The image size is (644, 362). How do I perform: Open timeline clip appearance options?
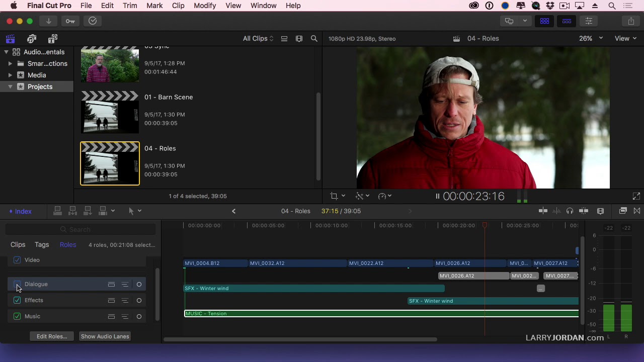[600, 211]
